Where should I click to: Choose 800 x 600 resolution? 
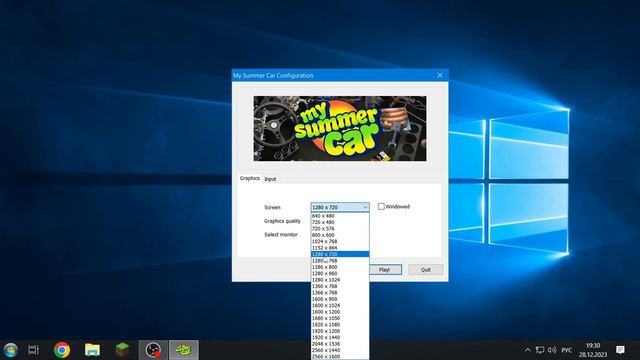(340, 235)
